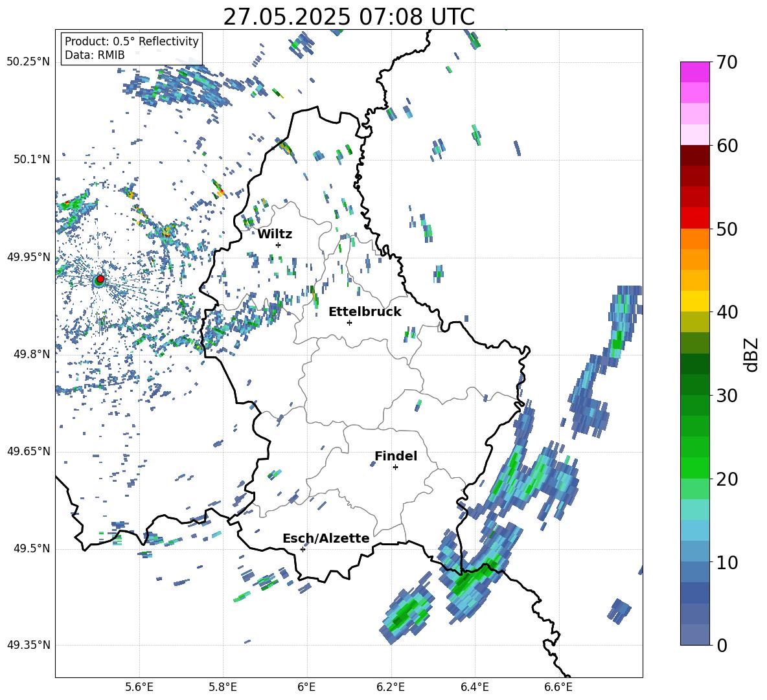Pick the bright red 50 dBZ swatch

(x=694, y=218)
